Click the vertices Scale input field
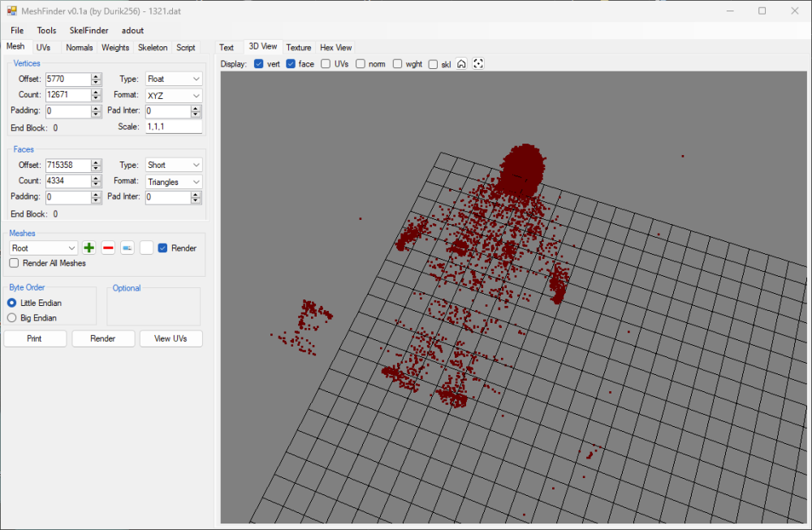The width and height of the screenshot is (812, 530). tap(173, 127)
